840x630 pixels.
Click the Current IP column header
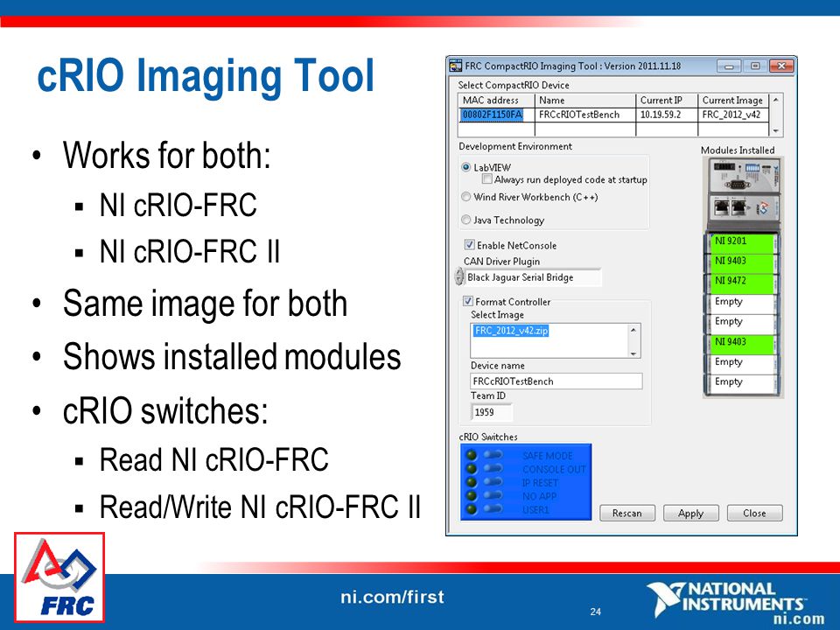tap(667, 100)
